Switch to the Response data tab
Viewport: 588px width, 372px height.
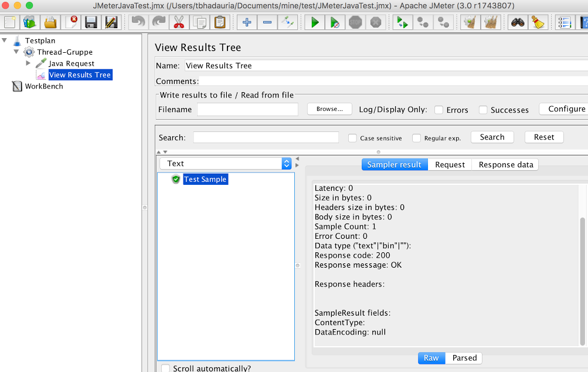(x=504, y=164)
